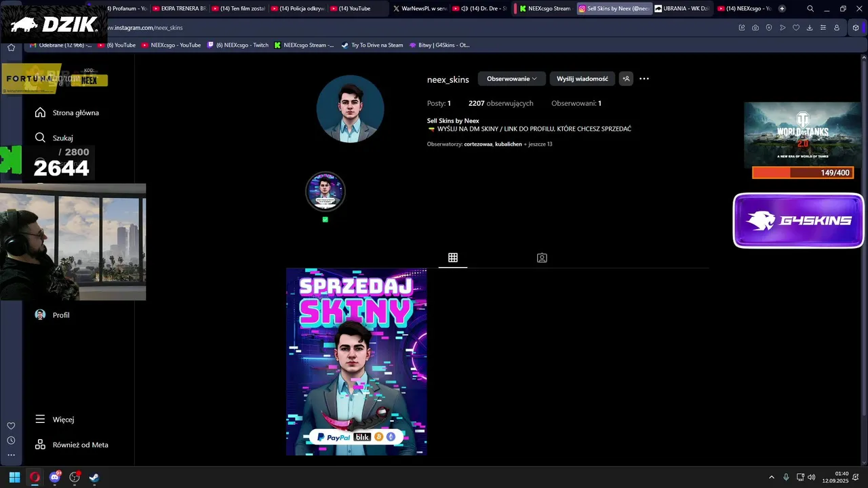Open Opera from taskbar
Viewport: 868px width, 488px height.
tap(35, 477)
